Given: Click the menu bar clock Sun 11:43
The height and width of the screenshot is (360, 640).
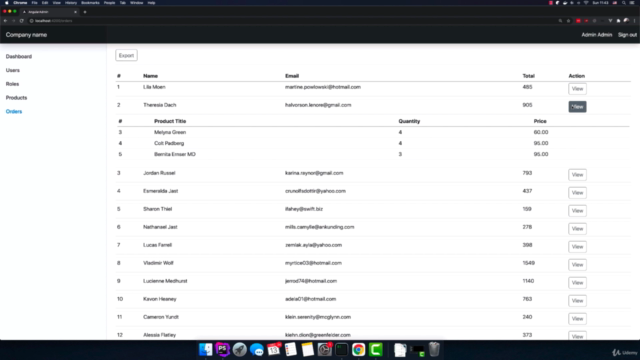Looking at the screenshot, I should click(600, 3).
